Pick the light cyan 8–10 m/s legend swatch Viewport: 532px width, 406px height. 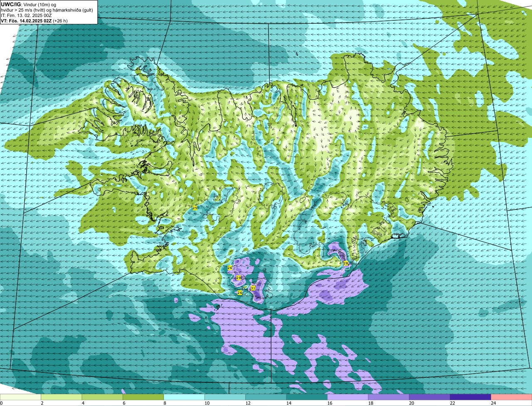[x=184, y=397]
